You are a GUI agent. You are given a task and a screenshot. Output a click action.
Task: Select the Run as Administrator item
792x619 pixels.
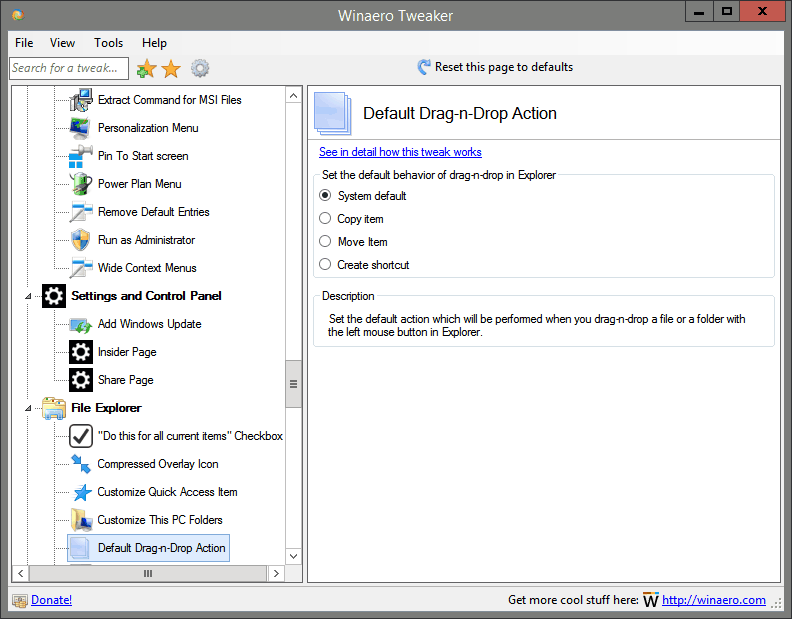click(x=146, y=240)
